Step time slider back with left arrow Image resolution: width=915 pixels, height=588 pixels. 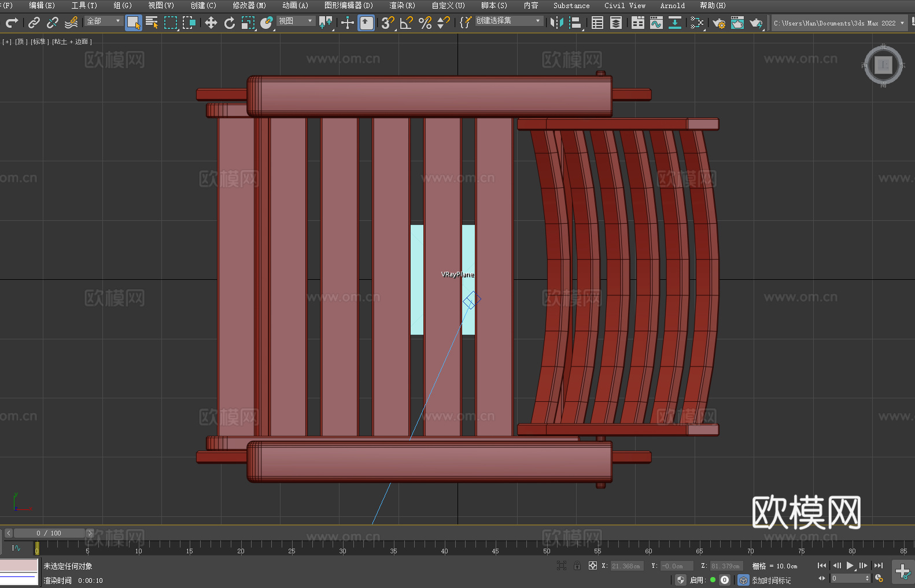click(x=8, y=533)
